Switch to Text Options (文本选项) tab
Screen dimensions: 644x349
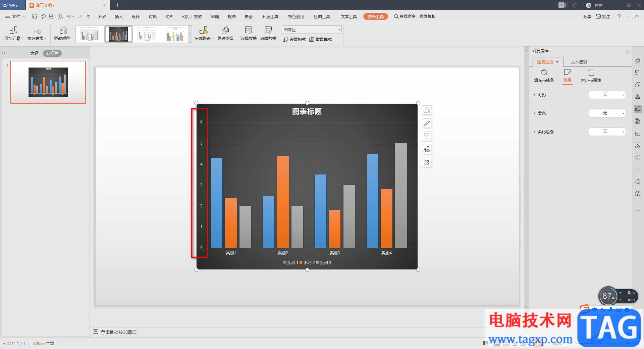point(579,62)
